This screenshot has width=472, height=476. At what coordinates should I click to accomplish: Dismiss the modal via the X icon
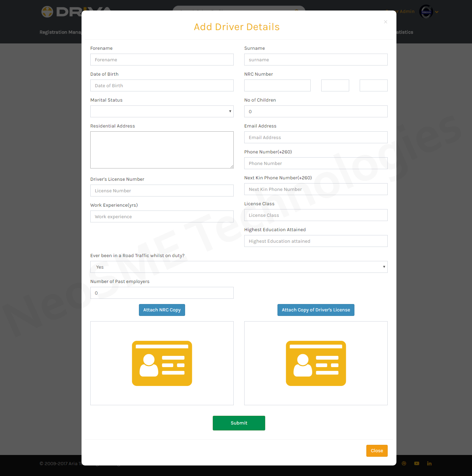(x=385, y=22)
